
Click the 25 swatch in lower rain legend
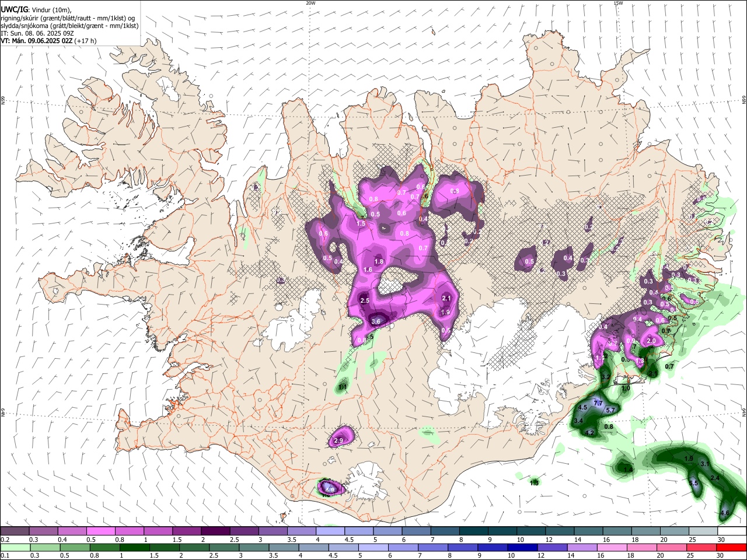click(x=701, y=547)
